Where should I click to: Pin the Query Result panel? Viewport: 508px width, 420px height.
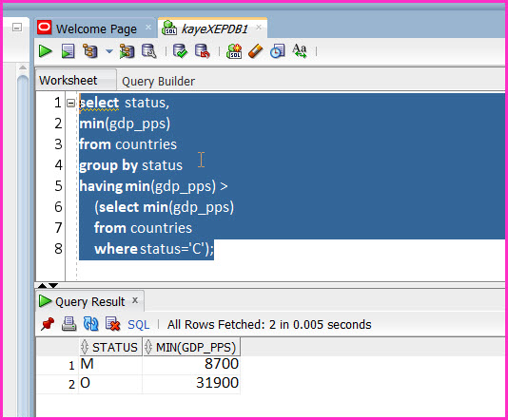(x=48, y=324)
